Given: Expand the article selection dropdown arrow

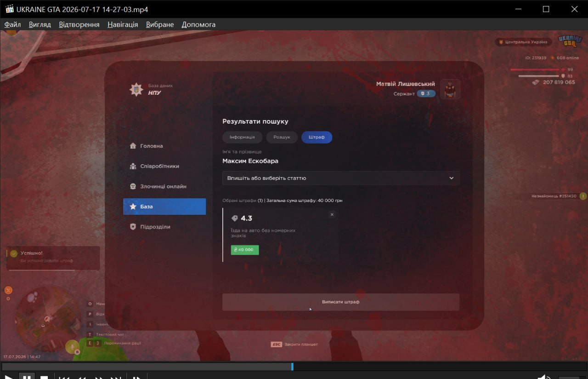Looking at the screenshot, I should (x=451, y=178).
